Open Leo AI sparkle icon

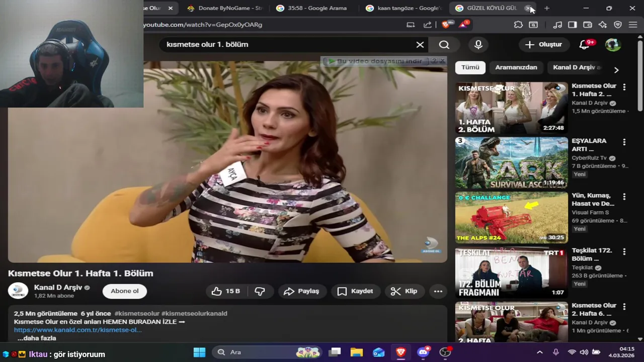[602, 25]
